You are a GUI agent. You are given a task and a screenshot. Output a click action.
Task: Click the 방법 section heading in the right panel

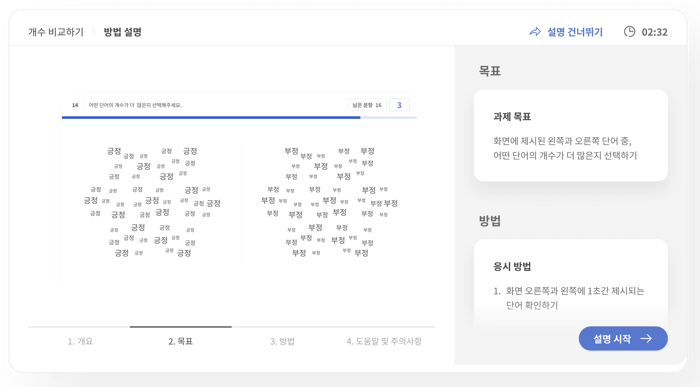[x=490, y=221]
